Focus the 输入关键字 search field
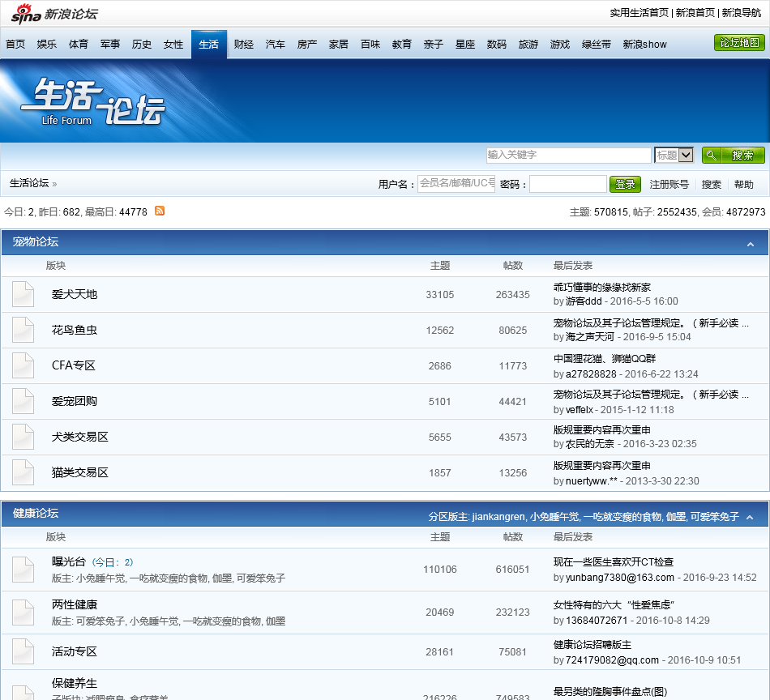This screenshot has height=700, width=770. (569, 155)
